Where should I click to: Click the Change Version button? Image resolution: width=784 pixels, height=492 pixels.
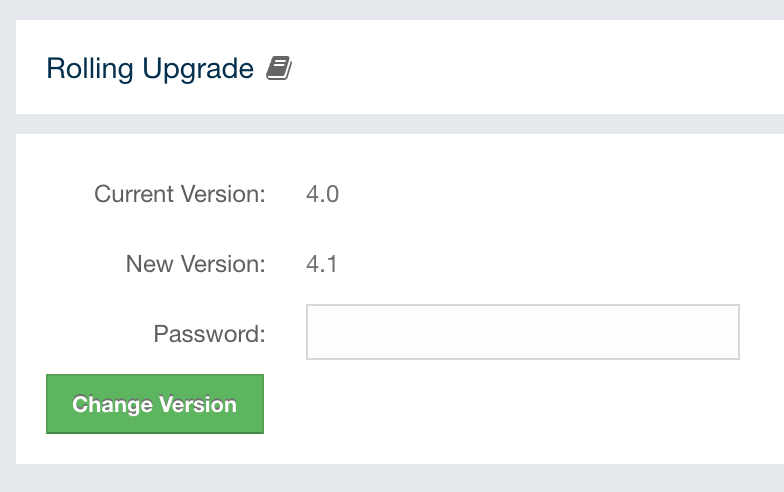click(155, 404)
